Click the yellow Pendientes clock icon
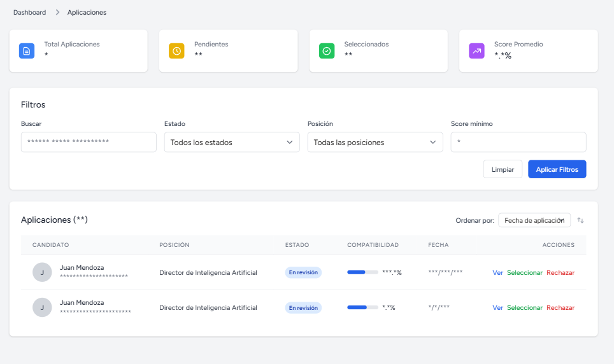This screenshot has height=364, width=614. pos(176,51)
